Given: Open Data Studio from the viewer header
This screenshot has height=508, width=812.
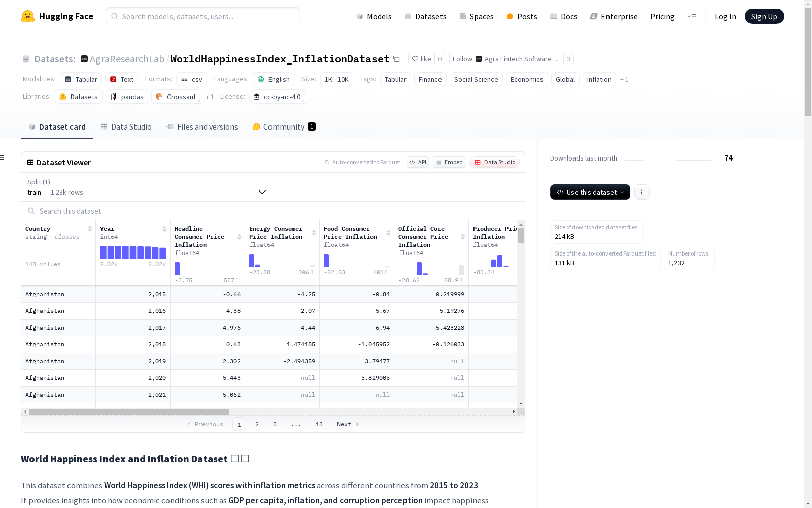Looking at the screenshot, I should click(x=495, y=162).
